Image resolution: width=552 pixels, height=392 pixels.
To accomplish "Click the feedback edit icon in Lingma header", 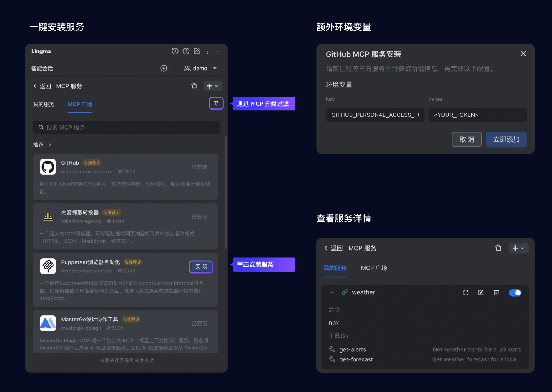I will click(197, 51).
